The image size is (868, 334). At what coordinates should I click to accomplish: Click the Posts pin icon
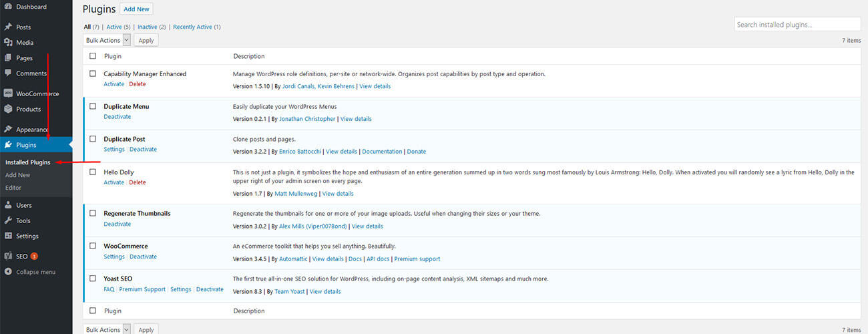pyautogui.click(x=8, y=27)
